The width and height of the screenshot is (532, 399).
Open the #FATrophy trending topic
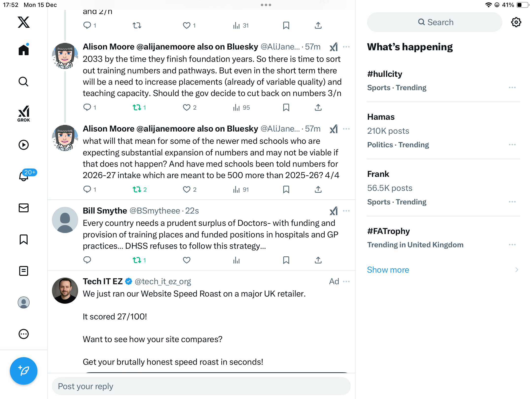coord(389,231)
